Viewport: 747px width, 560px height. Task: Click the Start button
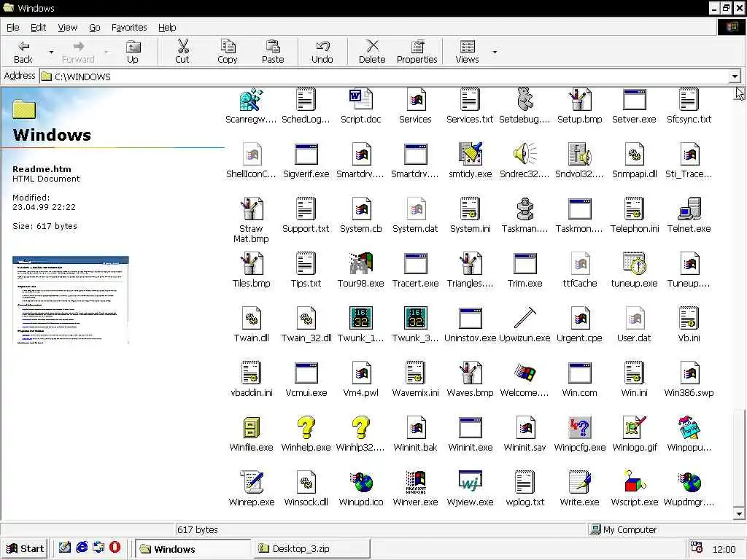click(25, 548)
